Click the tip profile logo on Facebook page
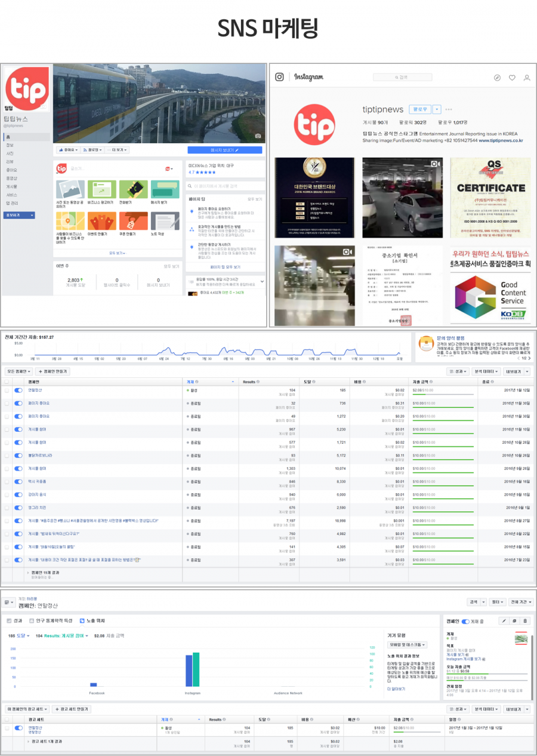The image size is (537, 756). 27,89
